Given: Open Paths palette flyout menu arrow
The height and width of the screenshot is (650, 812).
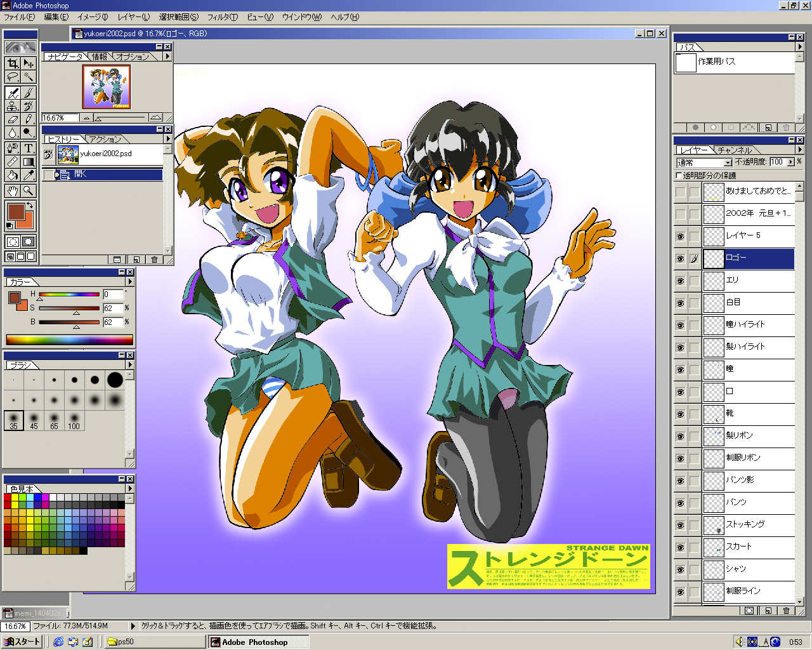Looking at the screenshot, I should point(799,47).
